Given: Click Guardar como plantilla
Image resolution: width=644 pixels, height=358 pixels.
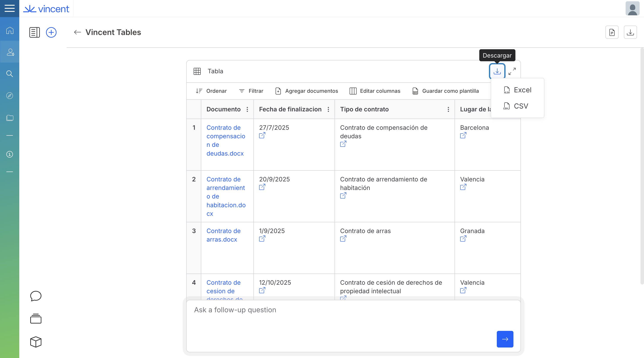Looking at the screenshot, I should (446, 91).
